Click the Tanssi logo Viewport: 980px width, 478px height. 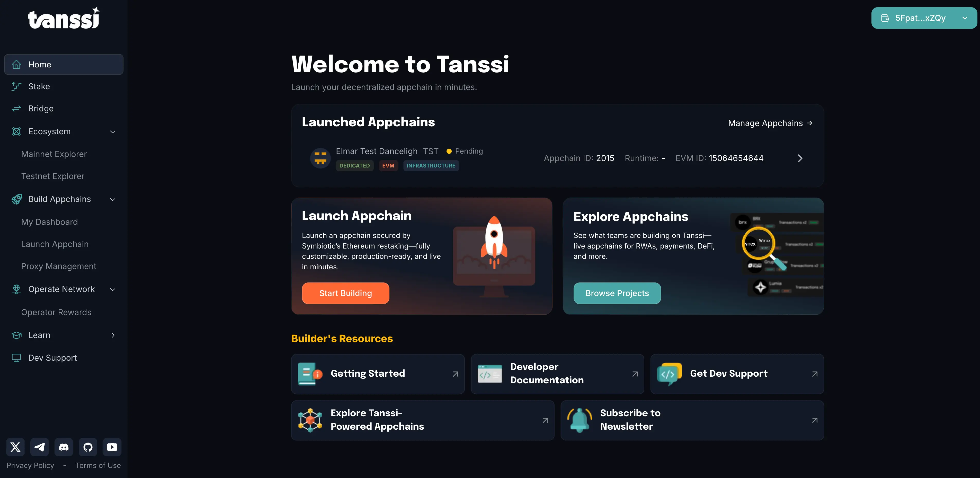pos(64,18)
